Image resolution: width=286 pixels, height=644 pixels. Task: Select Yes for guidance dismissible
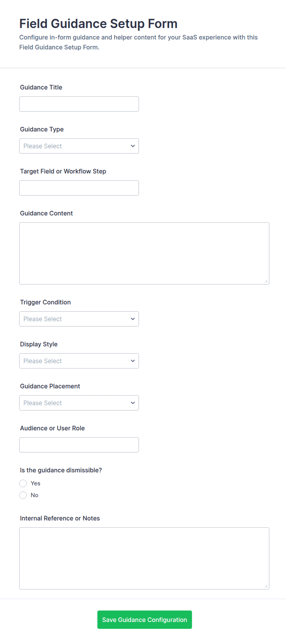pyautogui.click(x=23, y=483)
